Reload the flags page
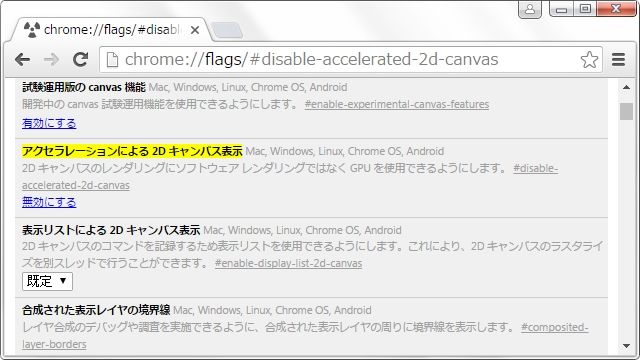 80,60
